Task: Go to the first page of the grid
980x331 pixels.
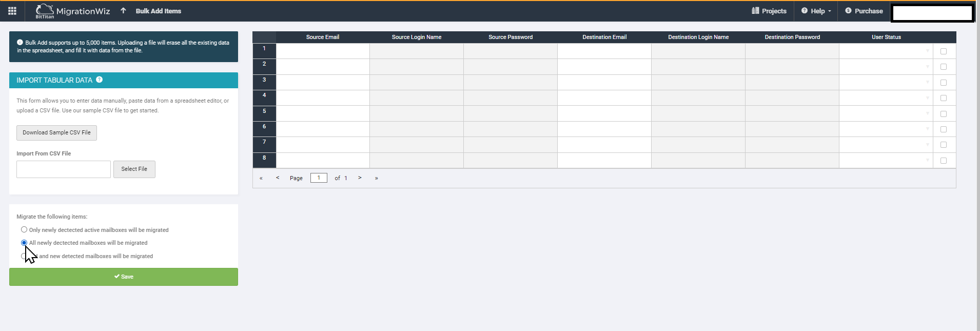Action: tap(261, 178)
